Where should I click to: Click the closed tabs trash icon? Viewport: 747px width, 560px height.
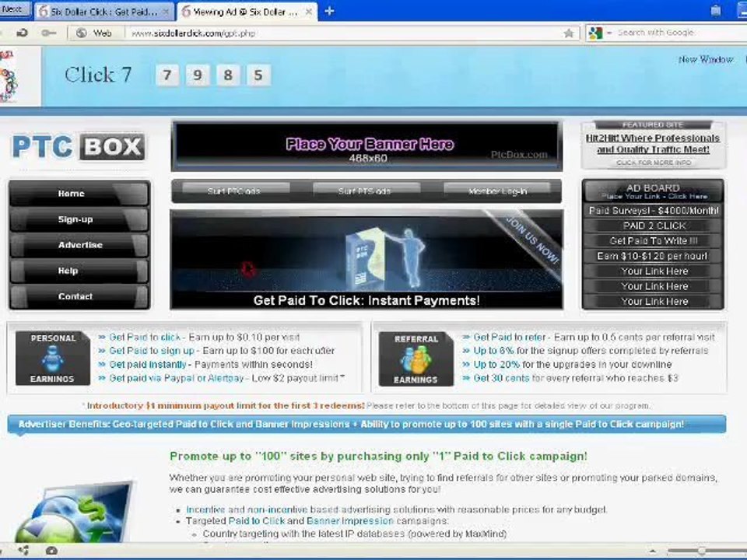click(x=716, y=11)
